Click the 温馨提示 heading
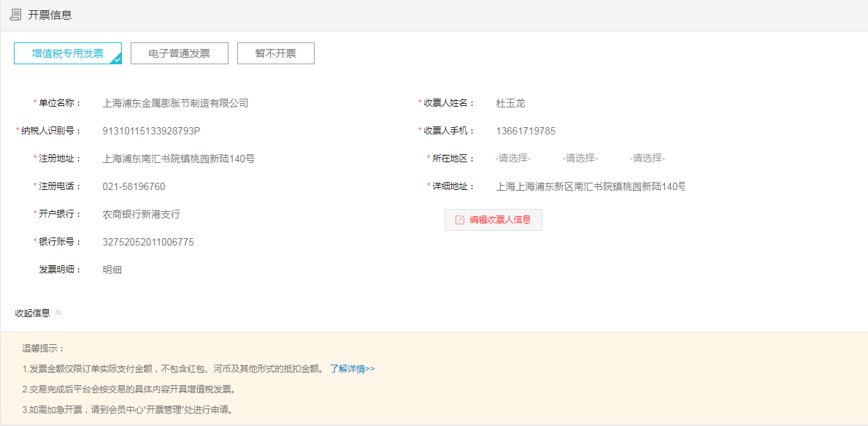 click(x=43, y=349)
